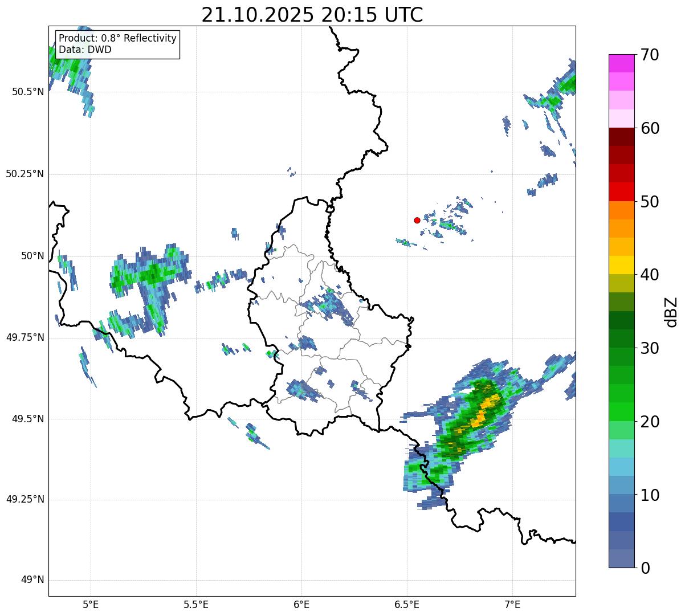The width and height of the screenshot is (685, 616).
Task: Click the title '21.10.2025 20:15 UTC'
Action: 312,15
